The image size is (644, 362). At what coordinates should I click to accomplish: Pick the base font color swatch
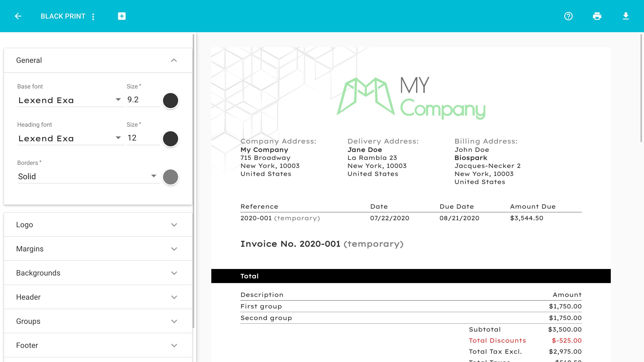(x=171, y=101)
